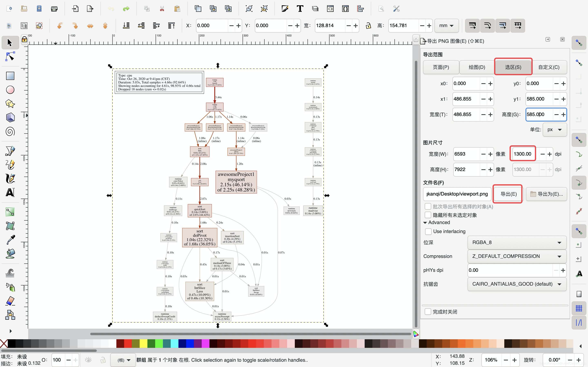Select the Spiral tool
Viewport: 588px width, 367px height.
[10, 132]
